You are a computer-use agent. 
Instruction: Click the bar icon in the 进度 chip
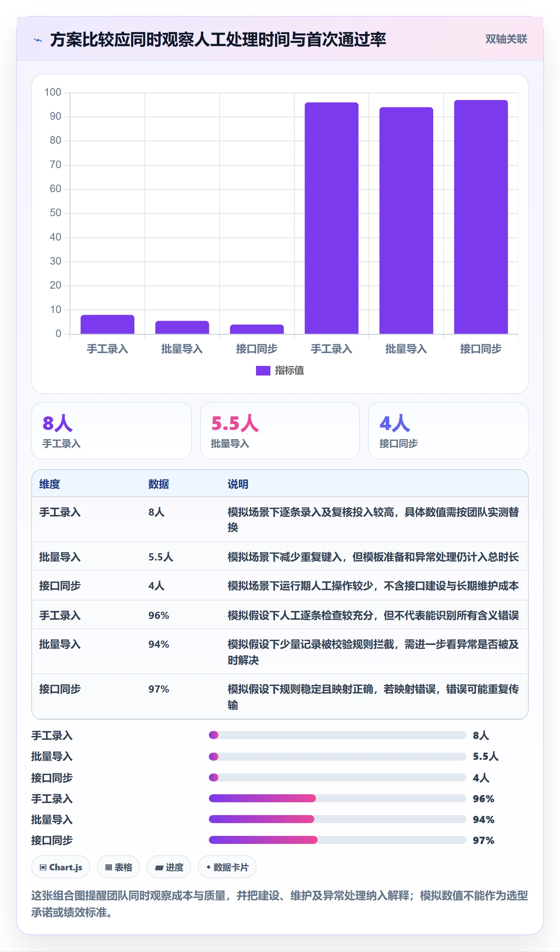click(159, 868)
